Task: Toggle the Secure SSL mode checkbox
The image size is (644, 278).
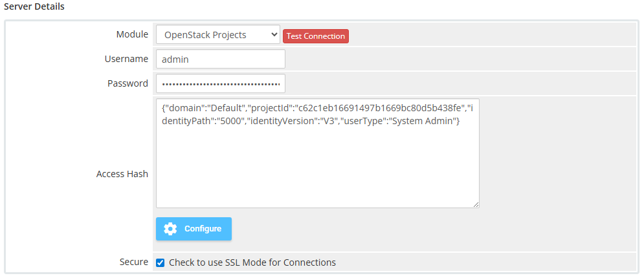Action: (x=161, y=262)
